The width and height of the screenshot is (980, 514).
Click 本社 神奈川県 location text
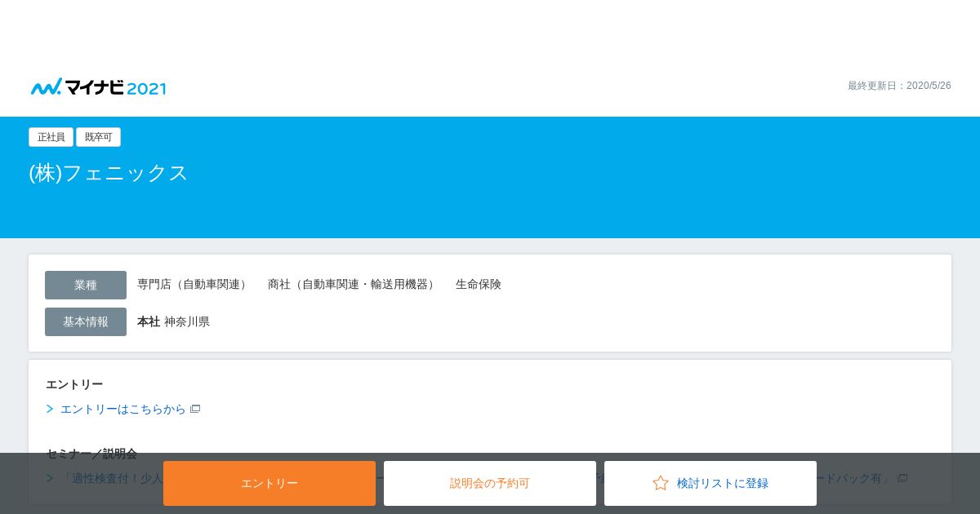click(x=173, y=321)
